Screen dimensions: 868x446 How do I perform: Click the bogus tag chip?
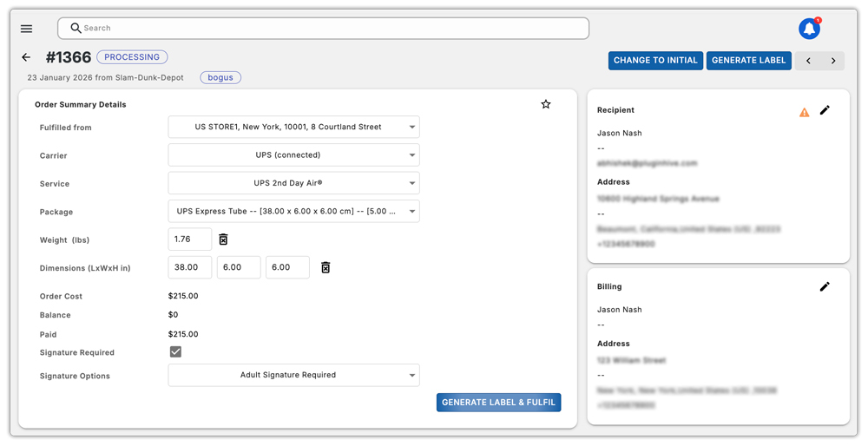point(220,77)
